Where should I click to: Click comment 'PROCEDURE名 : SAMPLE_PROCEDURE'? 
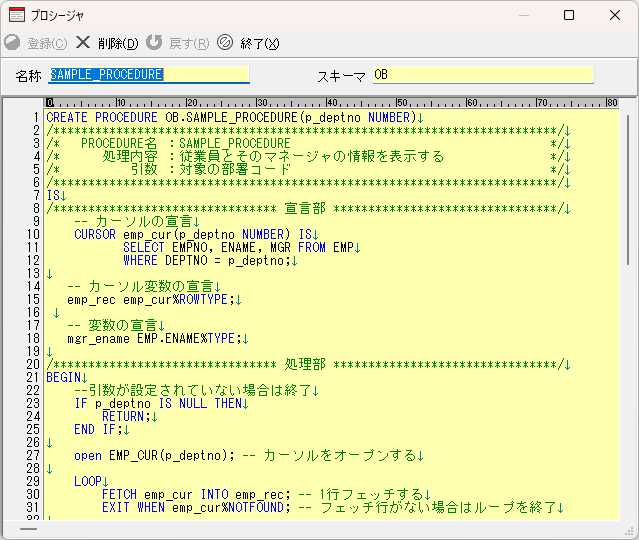185,143
